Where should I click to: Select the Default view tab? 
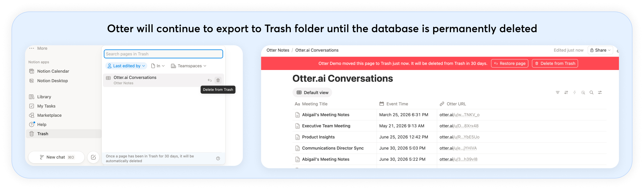point(312,93)
